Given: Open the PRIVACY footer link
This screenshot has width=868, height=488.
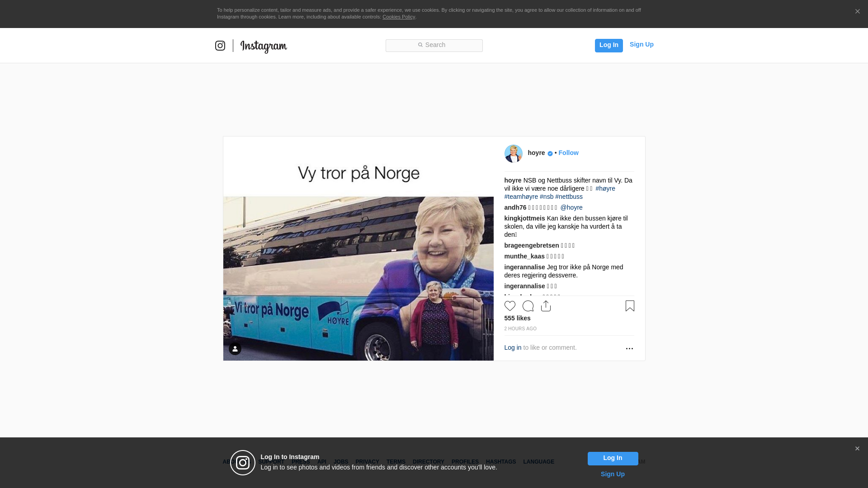Looking at the screenshot, I should pyautogui.click(x=367, y=462).
